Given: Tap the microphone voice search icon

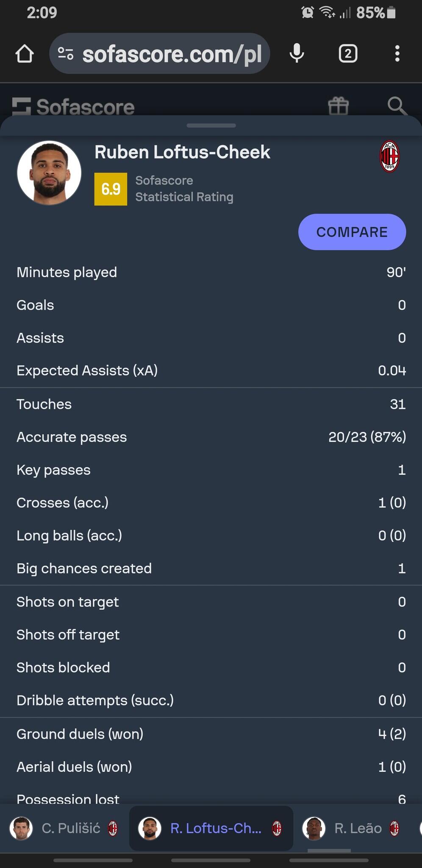Looking at the screenshot, I should click(297, 54).
